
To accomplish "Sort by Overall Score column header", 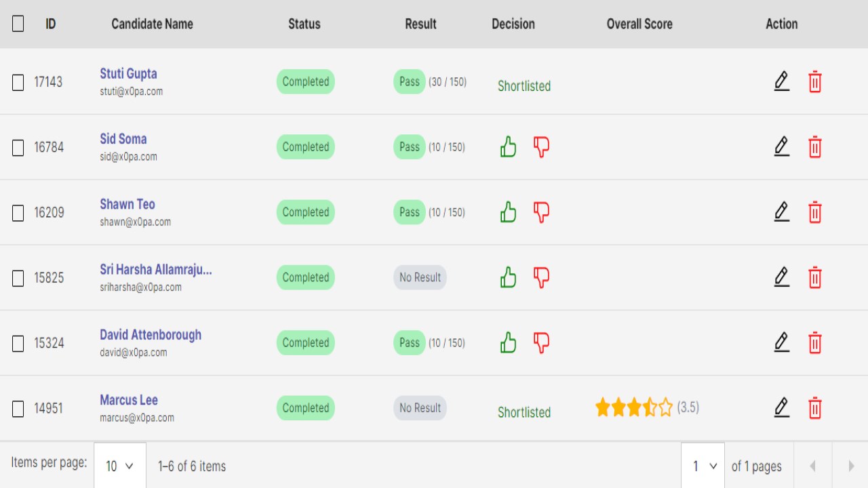I will click(639, 24).
